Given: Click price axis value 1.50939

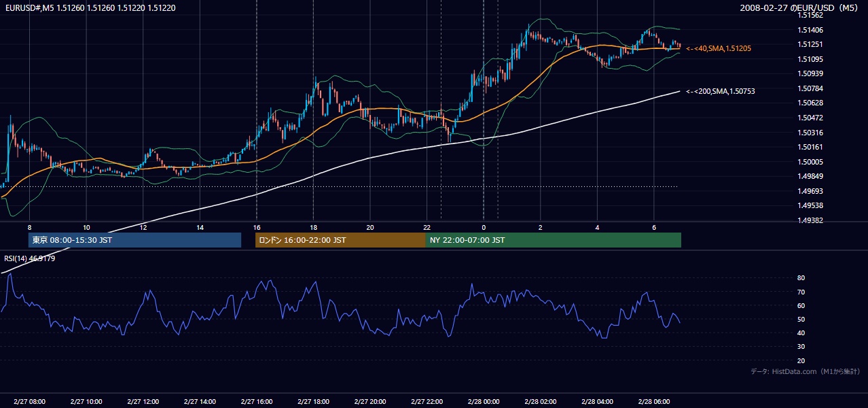Looking at the screenshot, I should pos(810,73).
